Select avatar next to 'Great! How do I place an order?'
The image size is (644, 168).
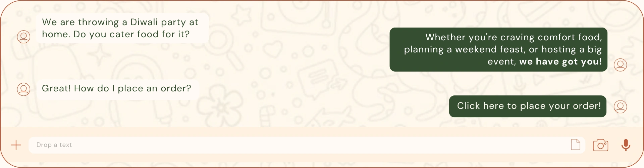pyautogui.click(x=23, y=89)
